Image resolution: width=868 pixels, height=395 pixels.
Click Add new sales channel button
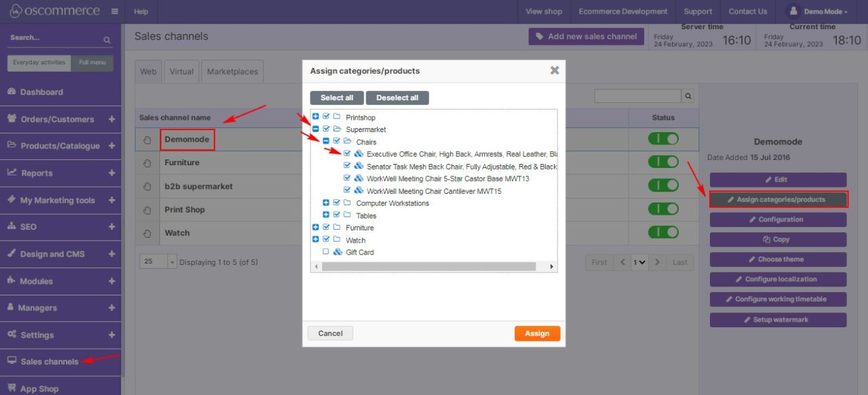587,37
